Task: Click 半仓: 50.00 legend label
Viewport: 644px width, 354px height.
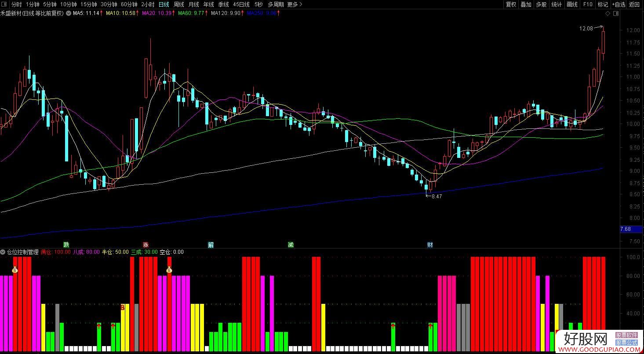Action: [115, 252]
